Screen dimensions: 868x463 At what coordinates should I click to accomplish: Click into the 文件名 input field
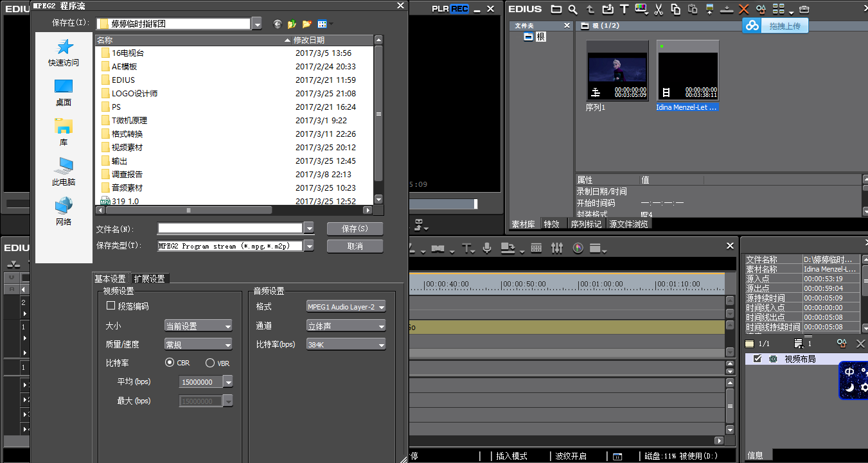coord(230,228)
